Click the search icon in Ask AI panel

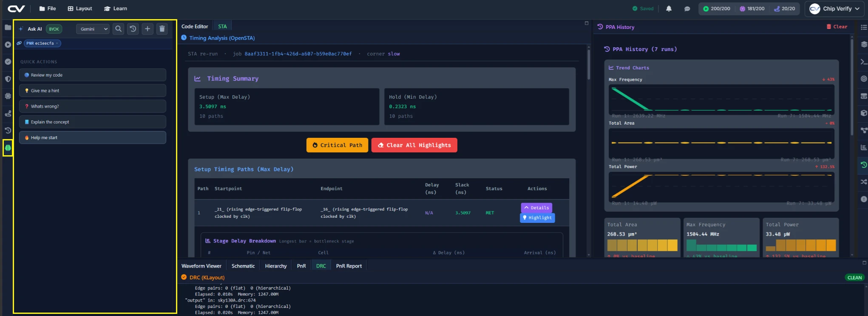(119, 29)
